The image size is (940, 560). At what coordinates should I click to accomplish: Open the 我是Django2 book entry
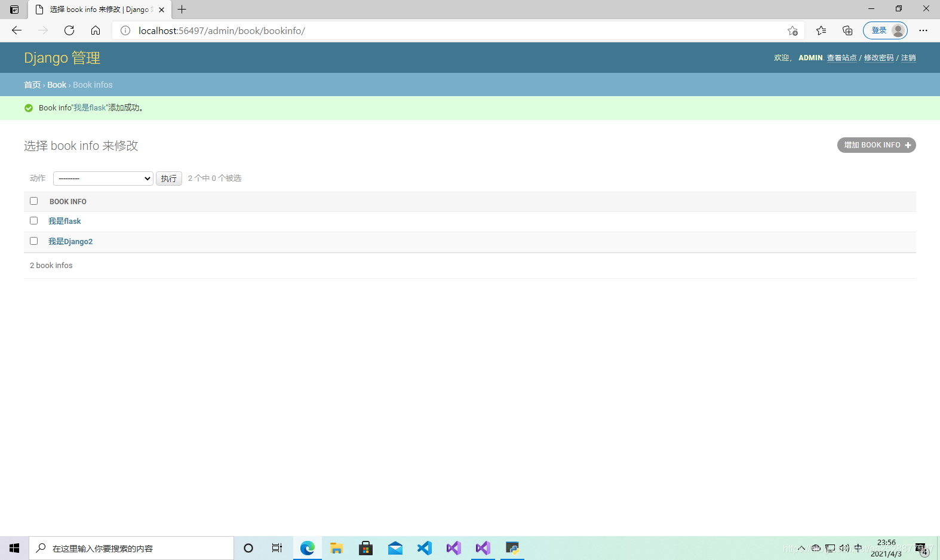click(x=70, y=242)
